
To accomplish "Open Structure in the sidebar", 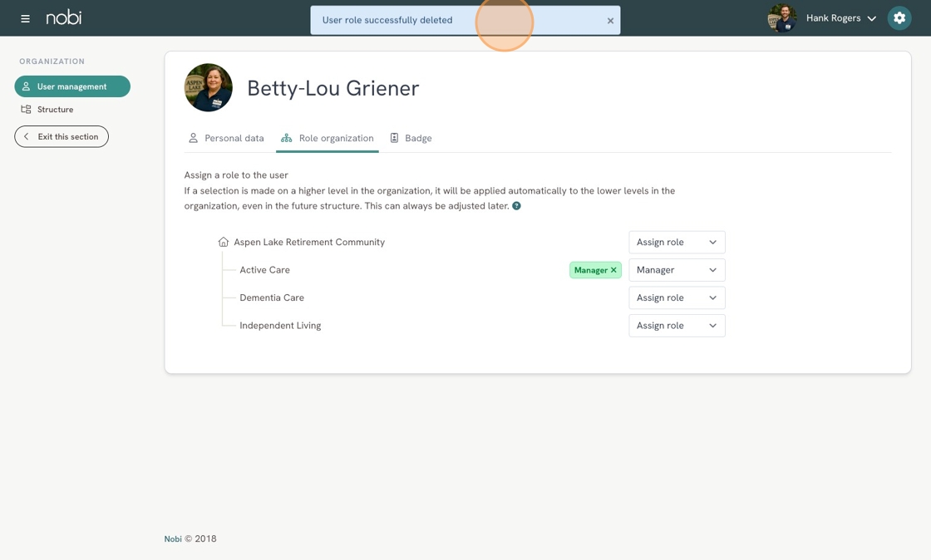I will 55,110.
